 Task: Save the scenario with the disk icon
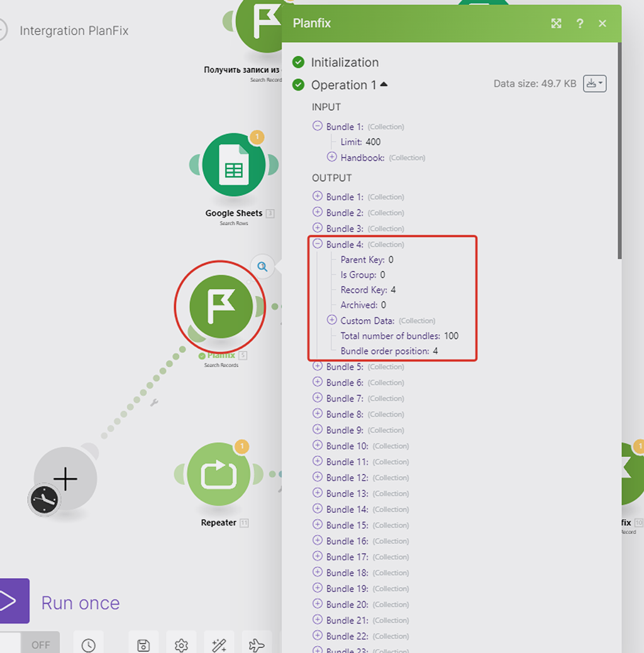tap(143, 645)
